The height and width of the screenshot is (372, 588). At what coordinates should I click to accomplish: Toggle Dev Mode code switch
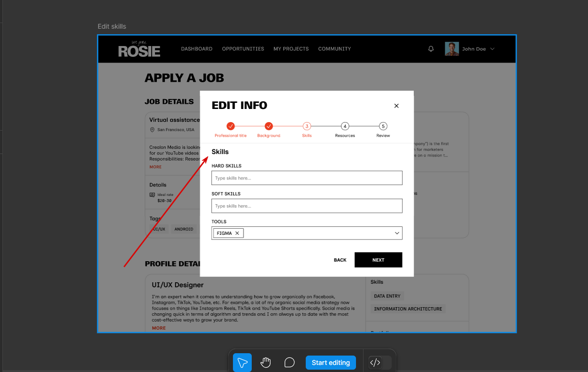[x=379, y=363]
